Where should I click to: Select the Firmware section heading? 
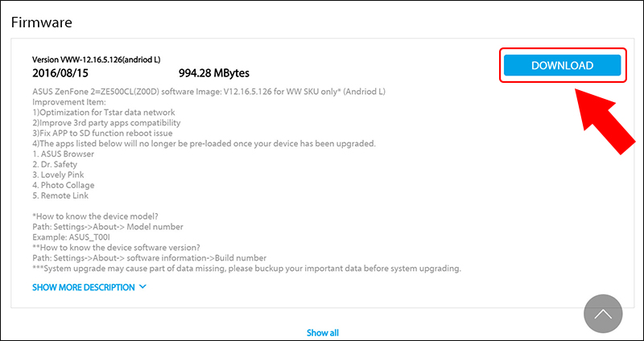[x=42, y=23]
